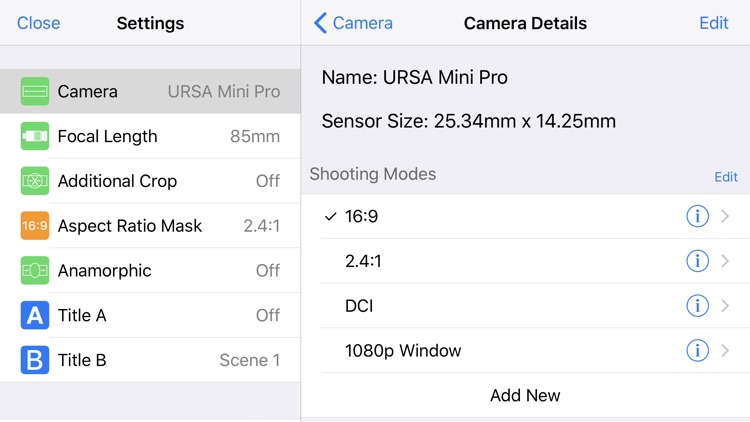Tap the Focal Length lens icon
Image resolution: width=750 pixels, height=422 pixels.
[x=35, y=136]
